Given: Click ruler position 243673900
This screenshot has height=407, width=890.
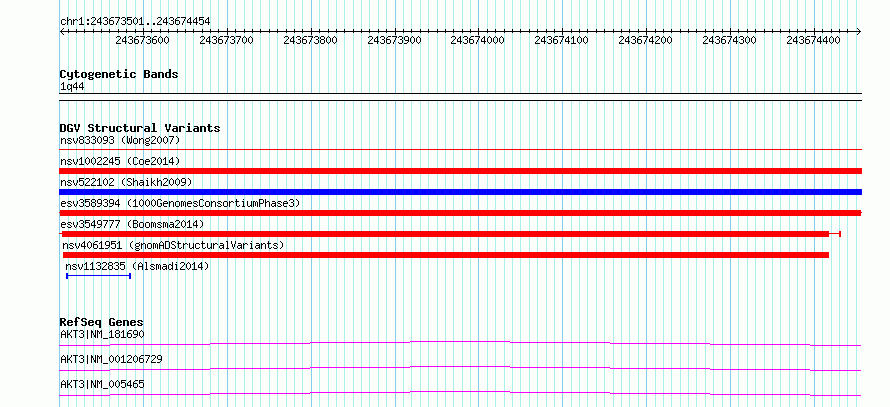Looking at the screenshot, I should click(394, 40).
